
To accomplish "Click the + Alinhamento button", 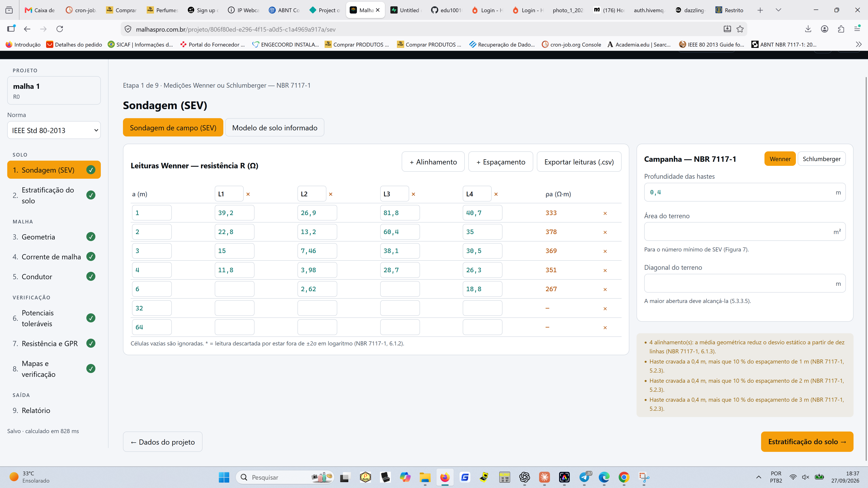I will tap(433, 162).
